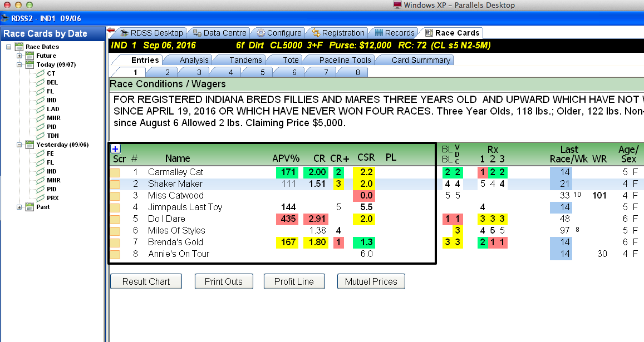Open the DEL track under Today
The image size is (644, 342).
[52, 82]
